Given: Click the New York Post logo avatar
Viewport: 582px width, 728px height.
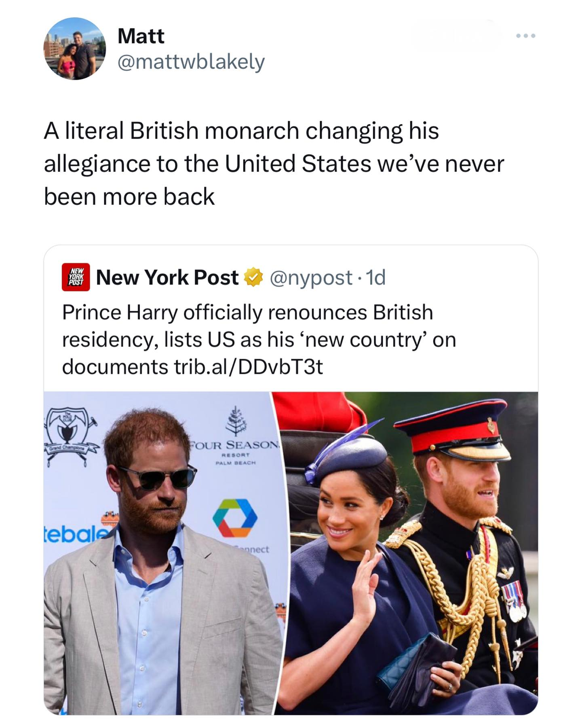Looking at the screenshot, I should coord(76,277).
